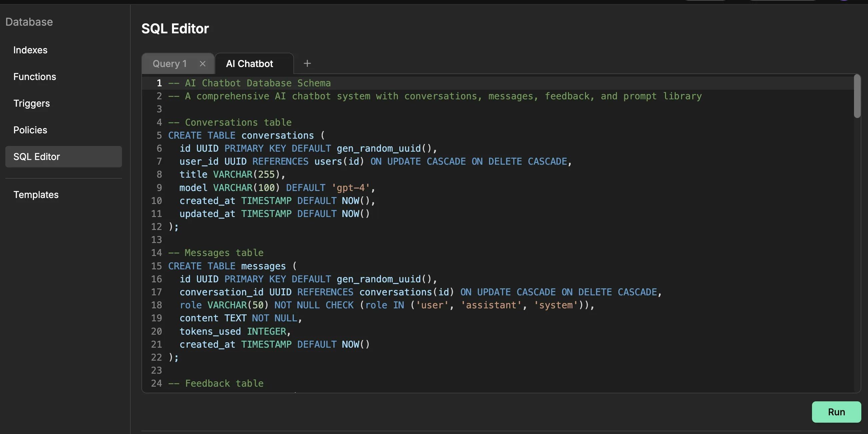The image size is (868, 434).
Task: Select the AI Chatbot tab
Action: click(250, 63)
